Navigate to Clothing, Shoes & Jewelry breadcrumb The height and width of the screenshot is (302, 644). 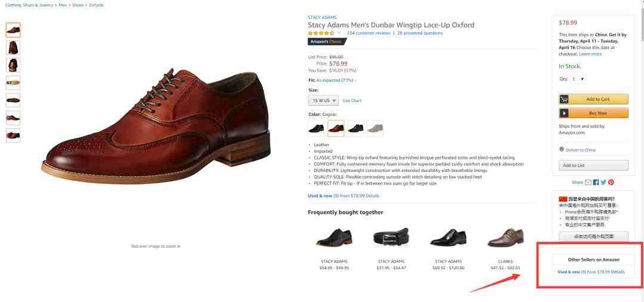click(27, 5)
